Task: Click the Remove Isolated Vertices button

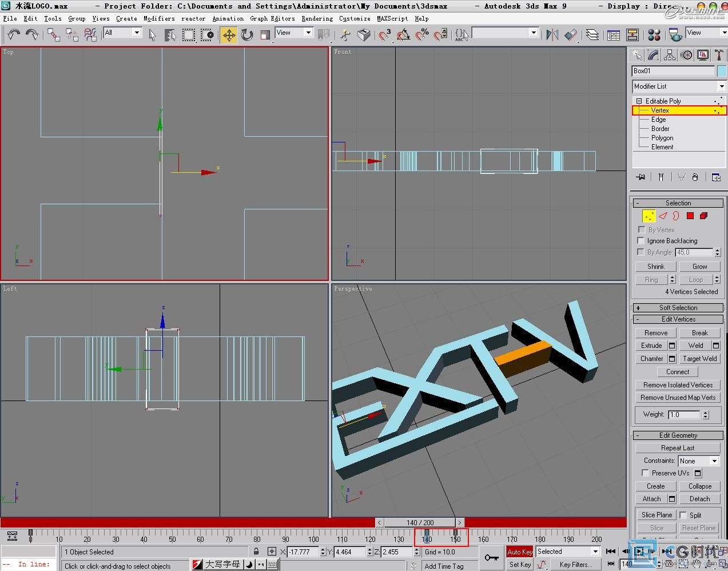Action: [x=678, y=385]
